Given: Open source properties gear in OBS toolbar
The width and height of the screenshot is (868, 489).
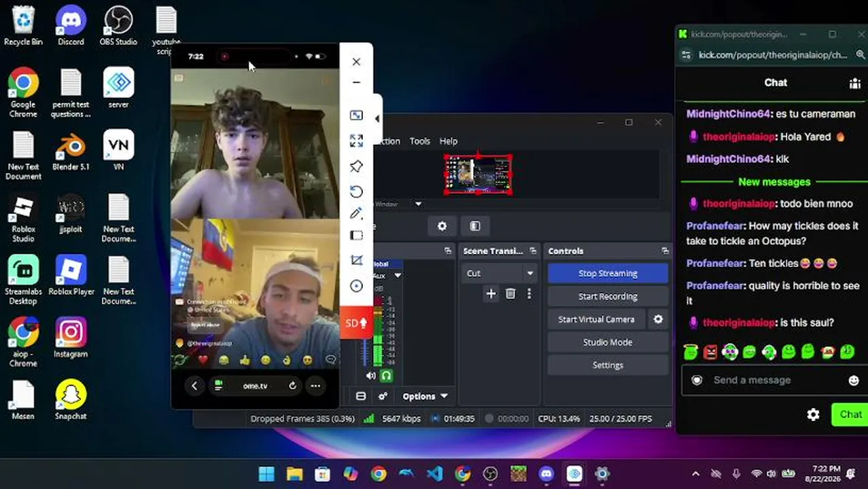Looking at the screenshot, I should (x=442, y=226).
